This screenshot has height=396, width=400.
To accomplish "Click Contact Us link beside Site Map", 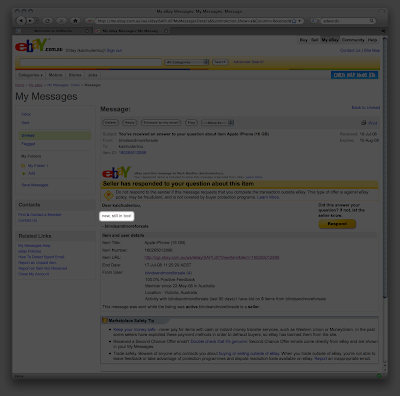I will [x=350, y=50].
